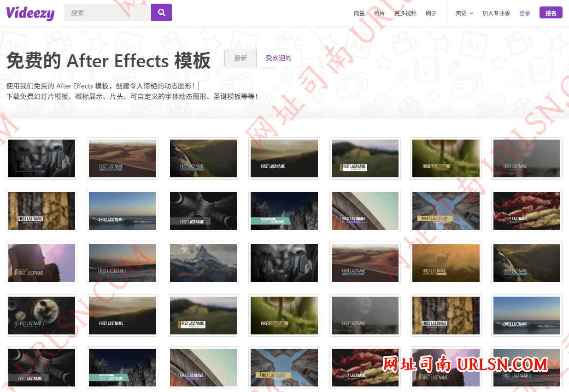Click the search magnifier icon

click(161, 12)
